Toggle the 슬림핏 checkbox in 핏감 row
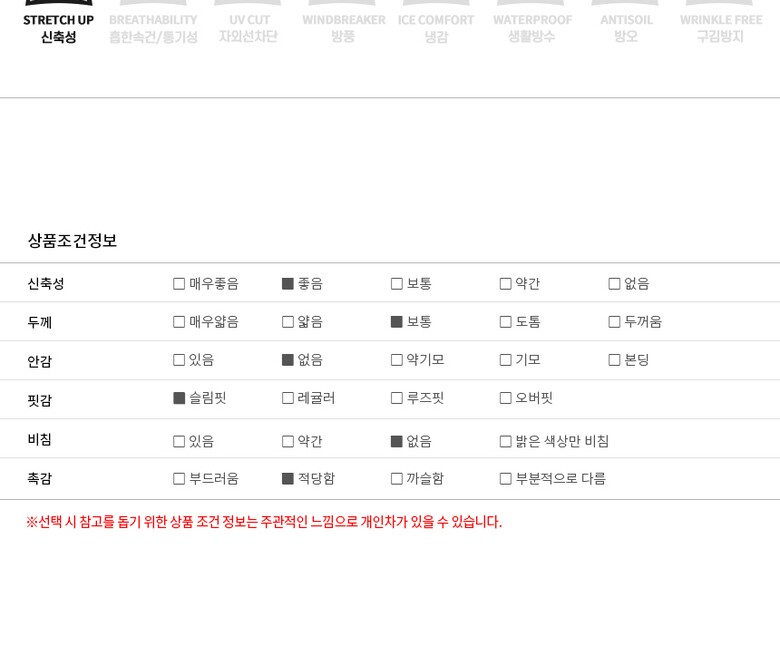 pyautogui.click(x=179, y=398)
